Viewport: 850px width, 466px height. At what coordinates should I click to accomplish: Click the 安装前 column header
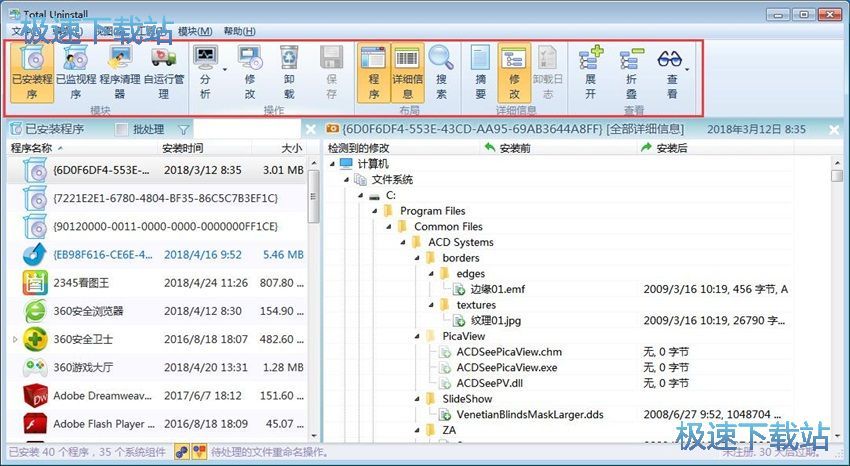558,148
